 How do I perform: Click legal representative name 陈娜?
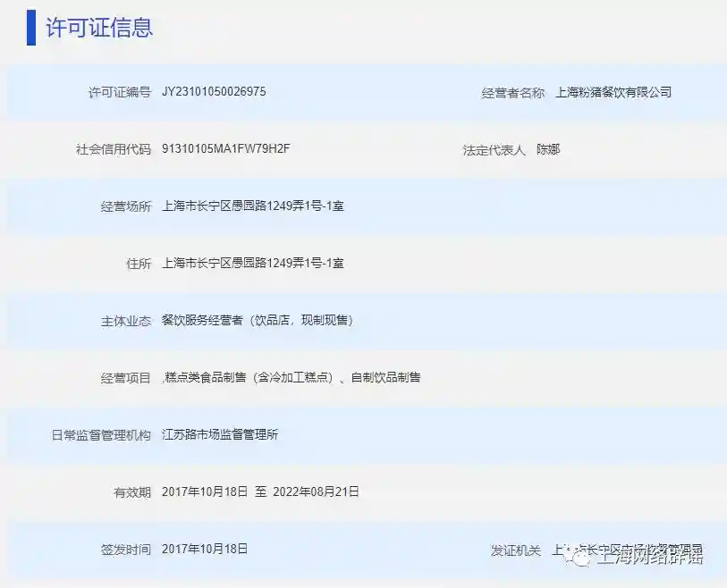(547, 149)
